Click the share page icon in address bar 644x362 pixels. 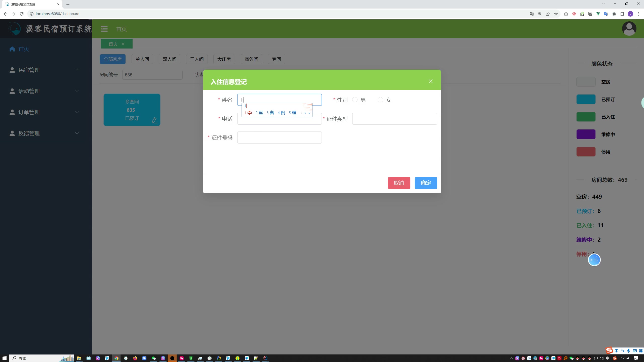coord(548,14)
